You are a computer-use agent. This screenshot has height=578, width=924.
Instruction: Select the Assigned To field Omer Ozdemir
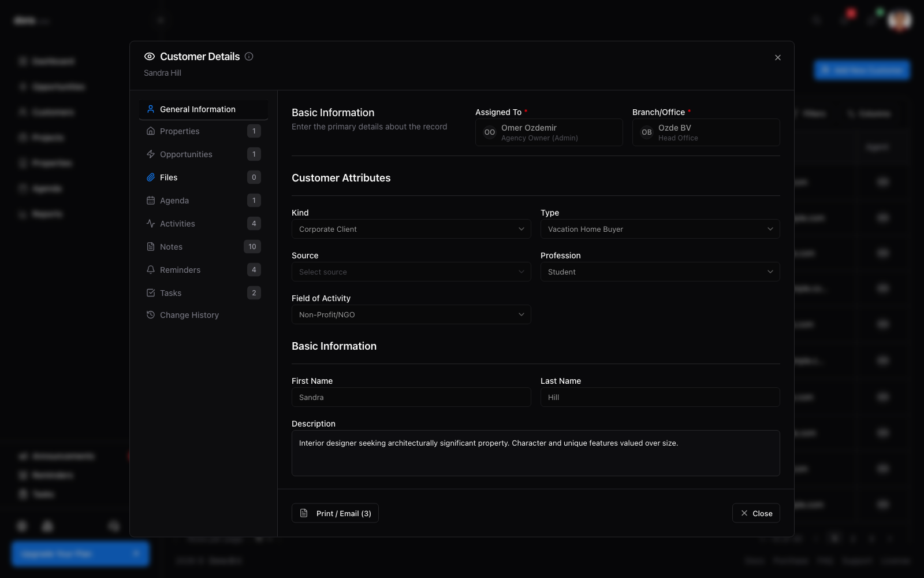(x=549, y=132)
